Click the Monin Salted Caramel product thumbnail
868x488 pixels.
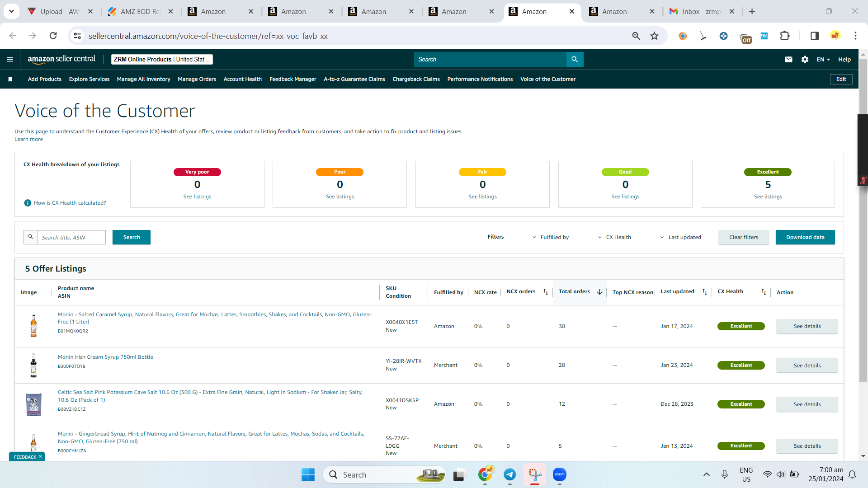[33, 326]
